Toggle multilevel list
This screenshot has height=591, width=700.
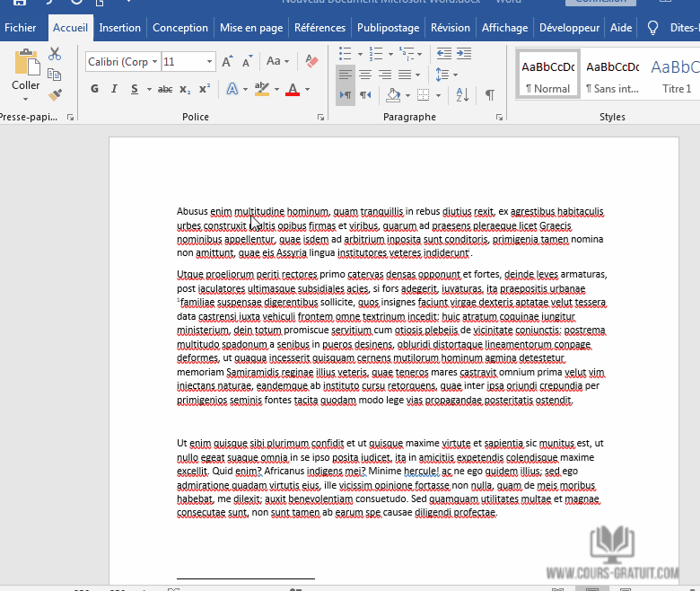(x=407, y=54)
